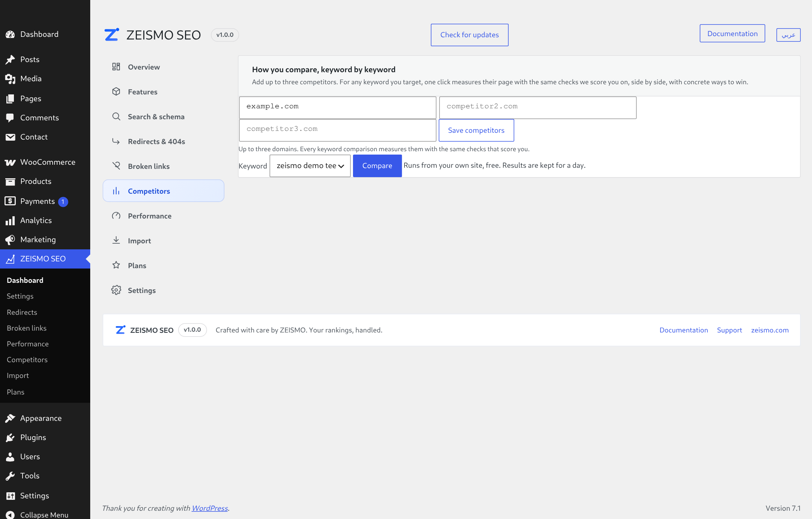Open the zeismo.com footer link
812x519 pixels.
click(770, 330)
